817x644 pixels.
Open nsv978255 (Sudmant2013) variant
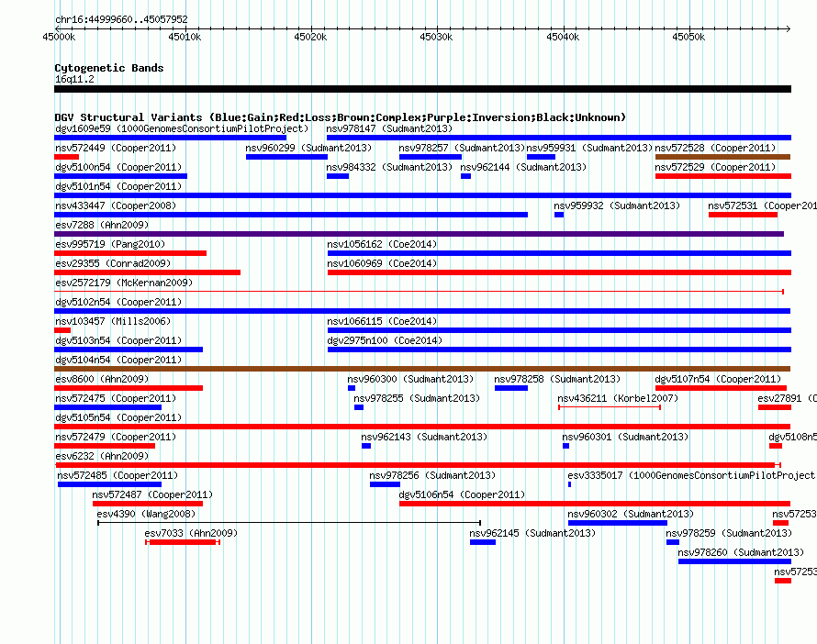[417, 398]
